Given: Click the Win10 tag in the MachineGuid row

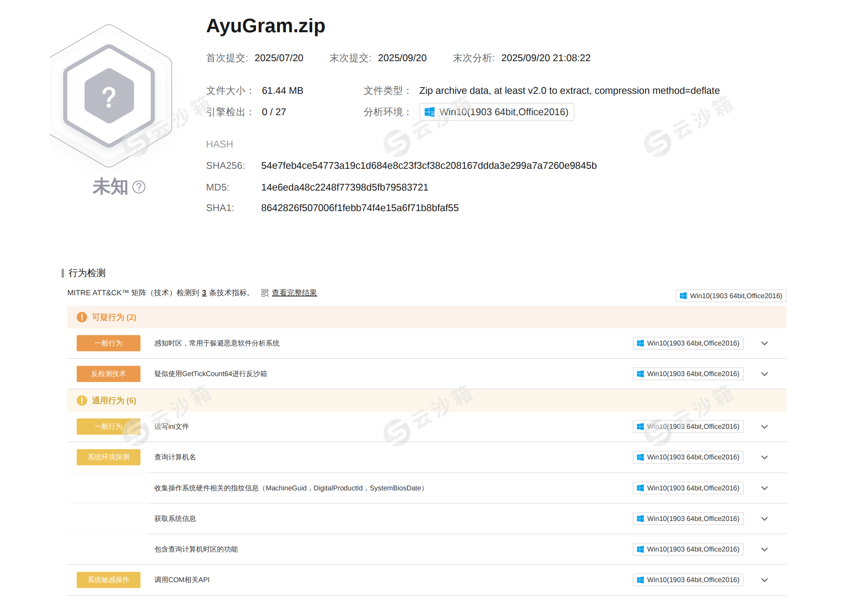Looking at the screenshot, I should pos(688,488).
